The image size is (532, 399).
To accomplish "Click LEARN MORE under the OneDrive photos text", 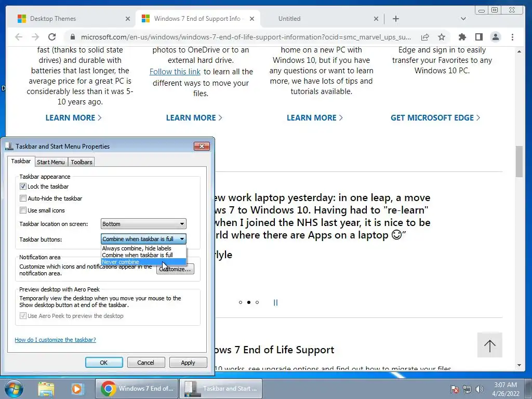I will point(194,118).
